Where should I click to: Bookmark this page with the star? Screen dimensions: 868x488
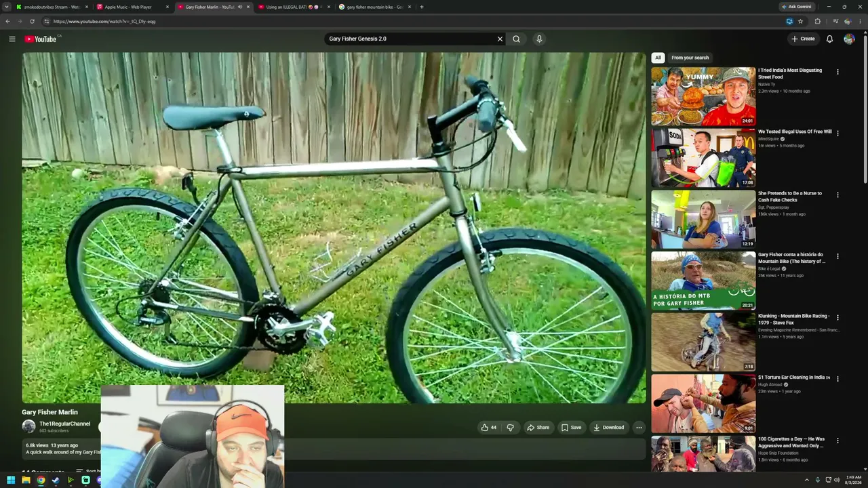(801, 21)
